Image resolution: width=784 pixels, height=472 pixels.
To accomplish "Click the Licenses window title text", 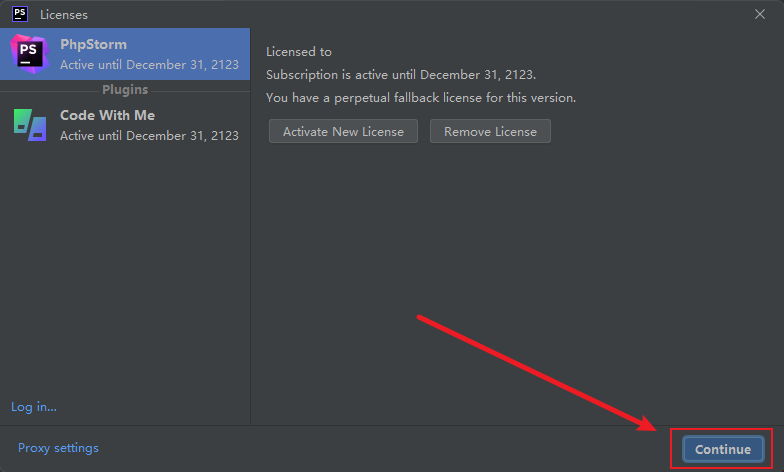I will click(x=64, y=14).
